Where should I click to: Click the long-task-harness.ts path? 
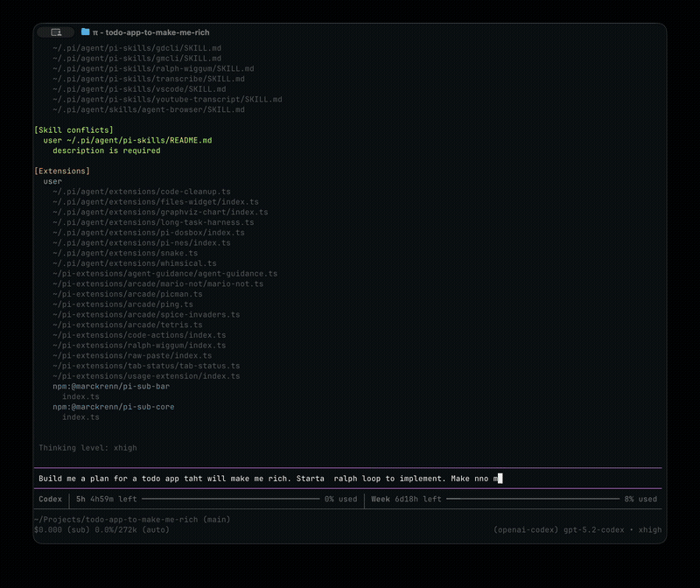click(x=153, y=222)
